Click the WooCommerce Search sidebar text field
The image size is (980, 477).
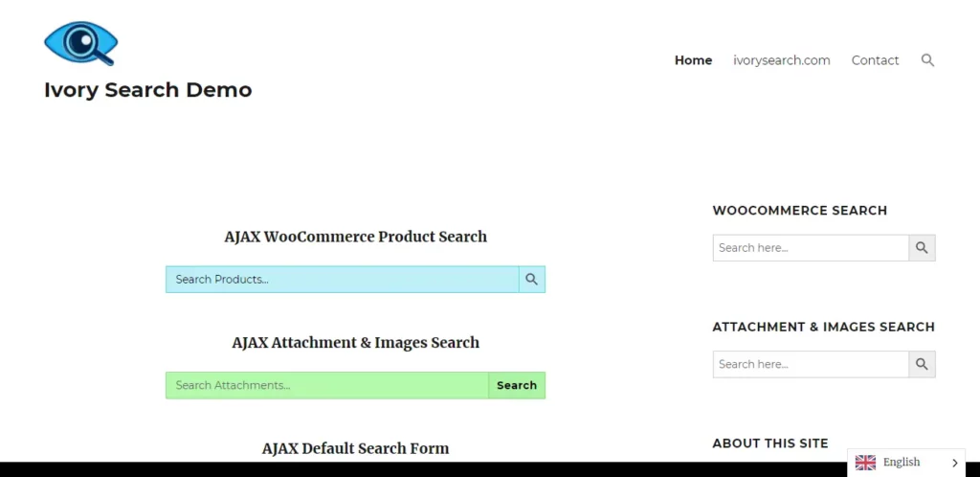tap(811, 248)
